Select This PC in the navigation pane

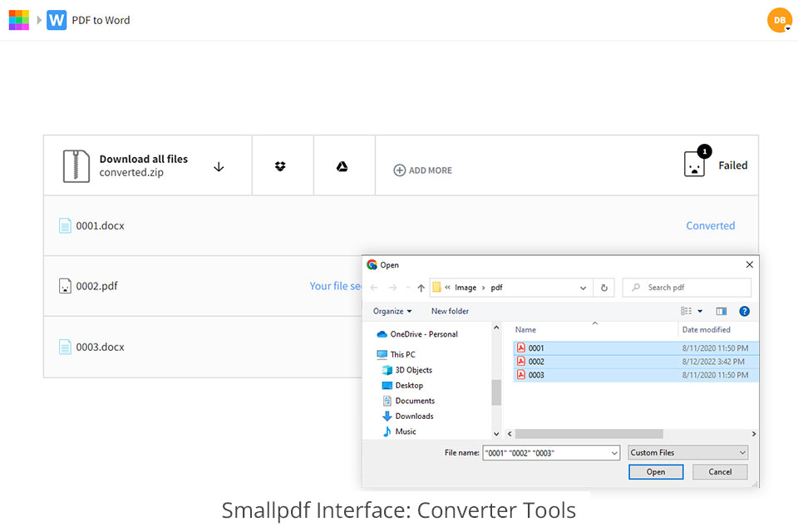396,354
